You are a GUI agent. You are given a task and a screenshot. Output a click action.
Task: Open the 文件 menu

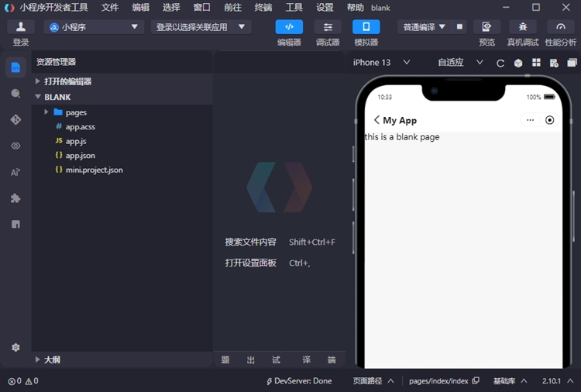coord(110,8)
